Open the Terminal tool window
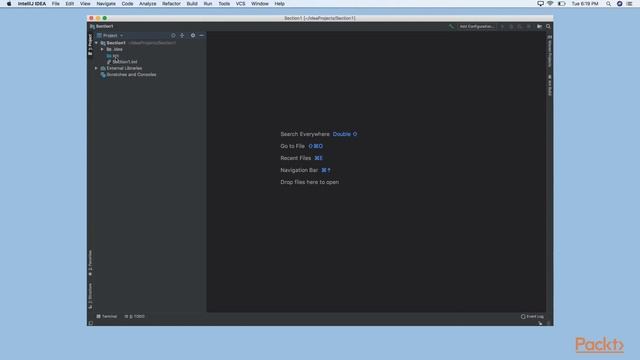 107,317
